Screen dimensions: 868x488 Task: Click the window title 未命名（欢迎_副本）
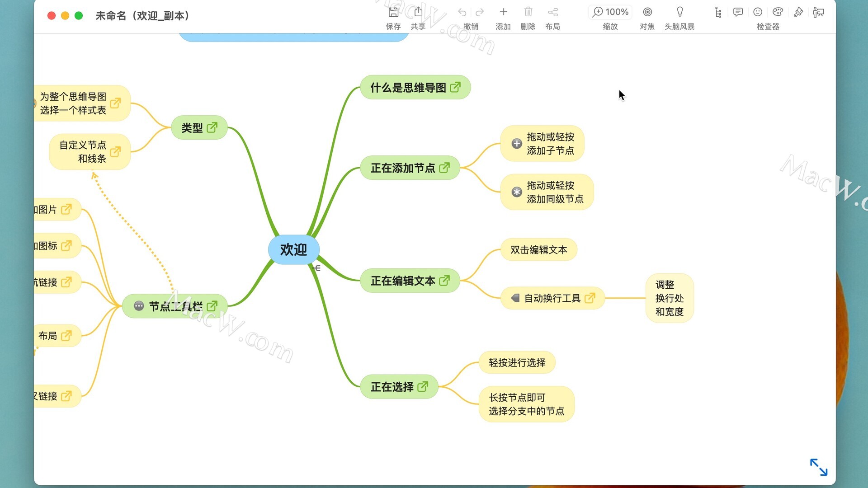tap(142, 16)
